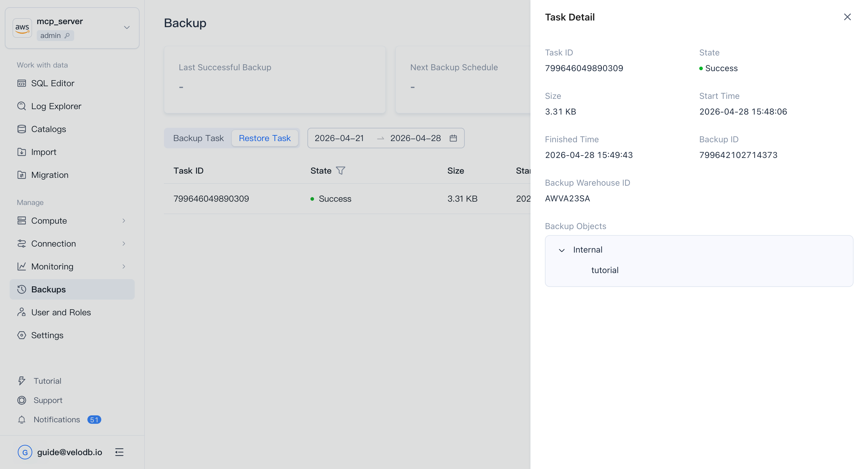
Task: Open User and Roles page
Action: pos(61,312)
